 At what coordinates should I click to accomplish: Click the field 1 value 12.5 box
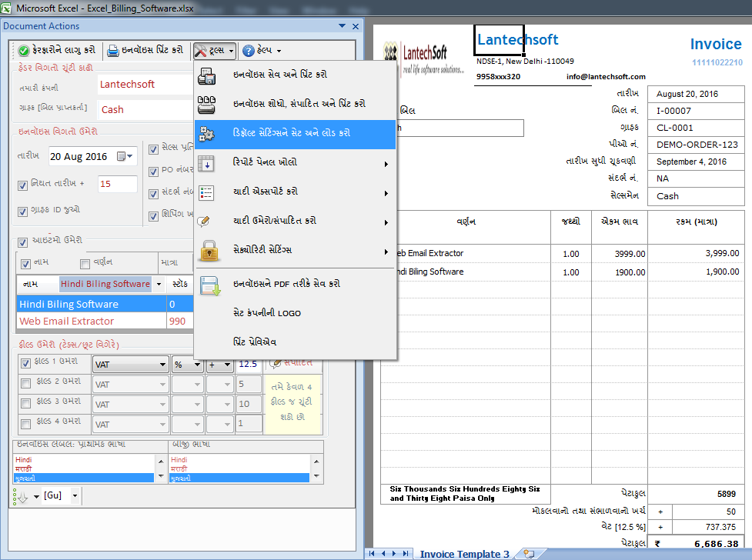pos(249,365)
